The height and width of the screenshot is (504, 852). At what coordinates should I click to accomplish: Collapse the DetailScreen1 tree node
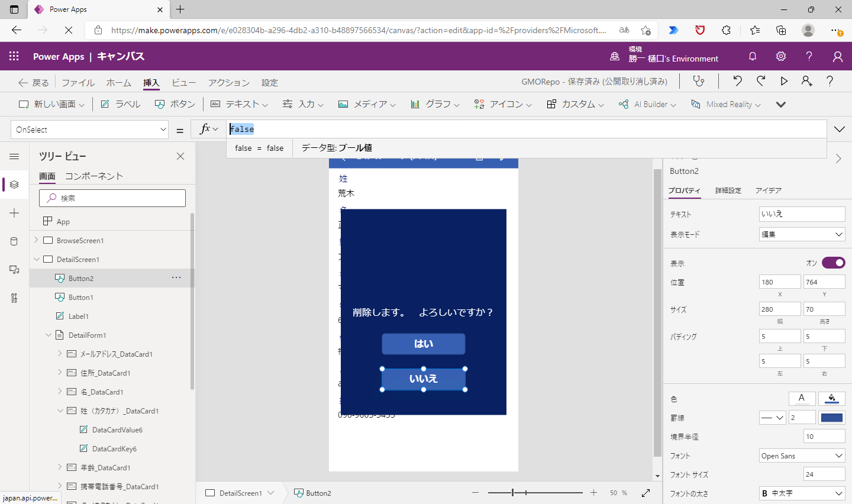point(37,259)
